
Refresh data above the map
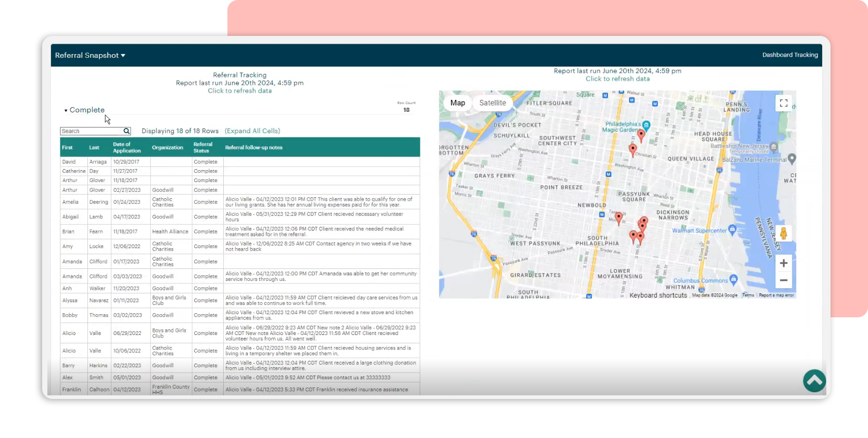tap(618, 79)
